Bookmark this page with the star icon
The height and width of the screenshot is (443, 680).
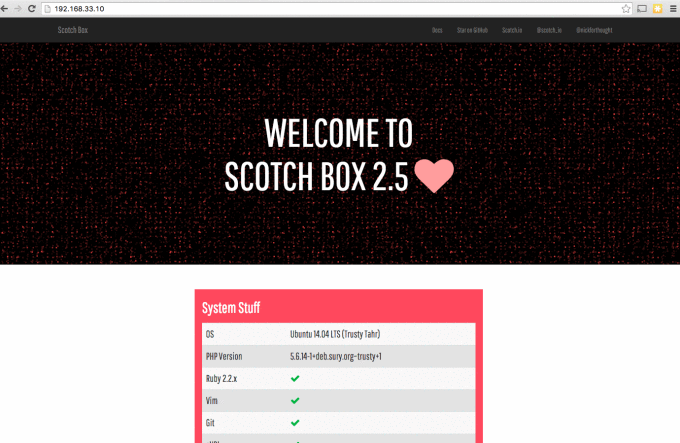click(626, 9)
